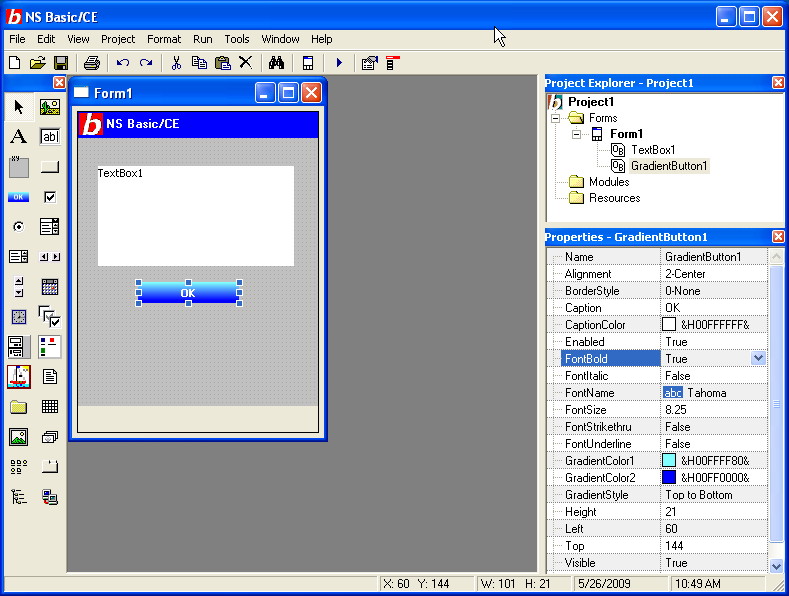
Task: Select the Modules folder in Project Explorer
Action: 609,182
